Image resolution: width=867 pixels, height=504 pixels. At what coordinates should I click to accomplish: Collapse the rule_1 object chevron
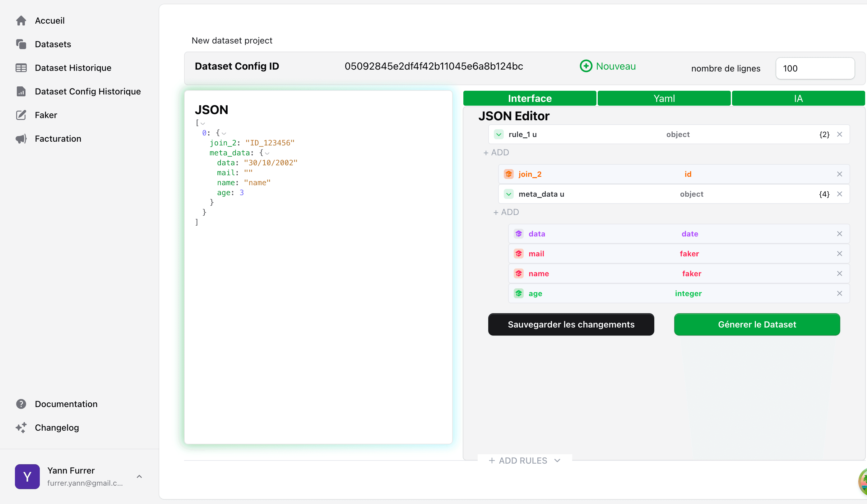pyautogui.click(x=498, y=135)
